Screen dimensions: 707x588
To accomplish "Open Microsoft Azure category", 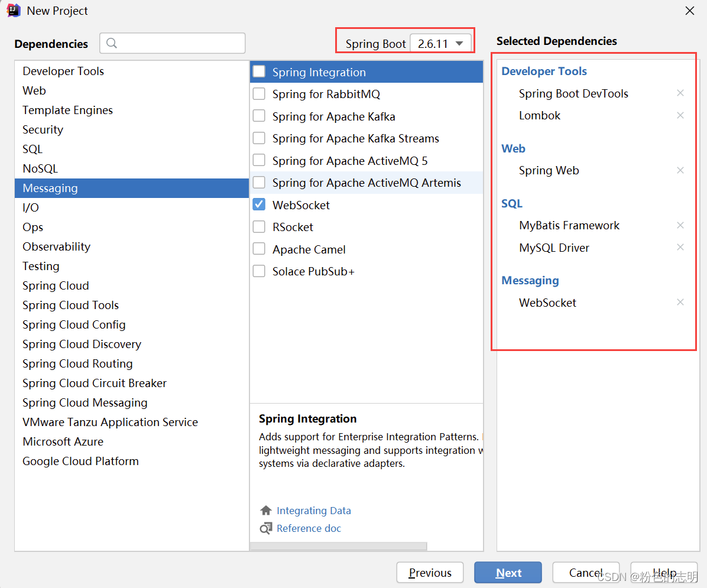I will click(x=132, y=441).
